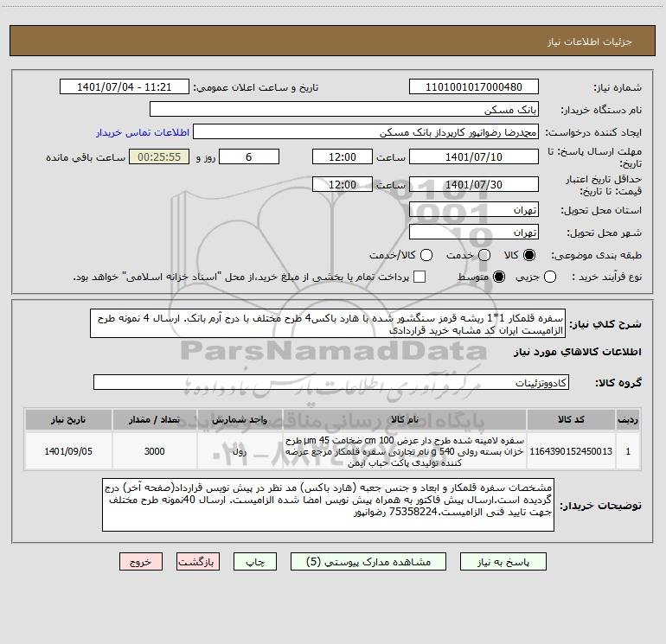Select the کالا/خدمت radio button
Image resolution: width=666 pixels, height=644 pixels.
tap(426, 255)
